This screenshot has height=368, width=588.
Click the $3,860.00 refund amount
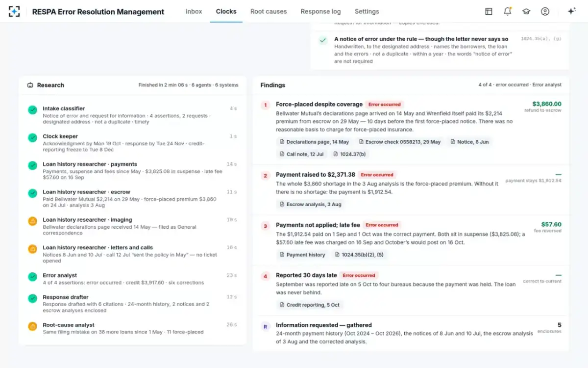547,104
